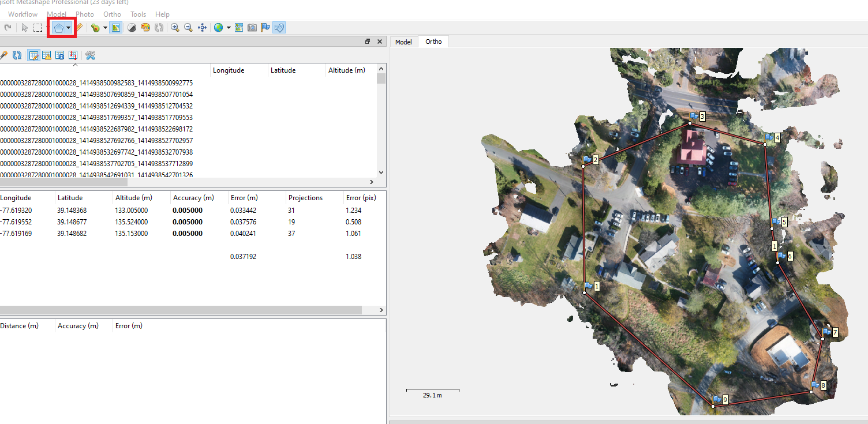The image size is (868, 424).
Task: Expand the shape drawing tool dropdown arrow
Action: point(69,28)
